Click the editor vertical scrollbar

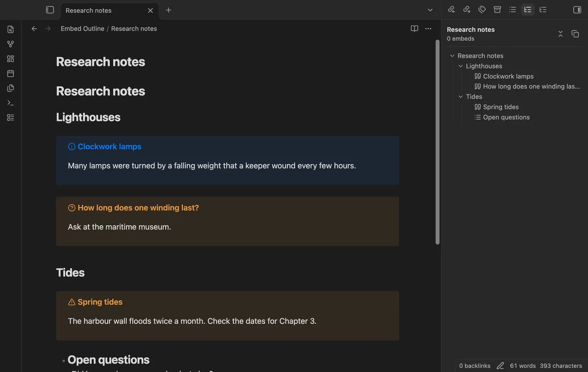[x=438, y=142]
